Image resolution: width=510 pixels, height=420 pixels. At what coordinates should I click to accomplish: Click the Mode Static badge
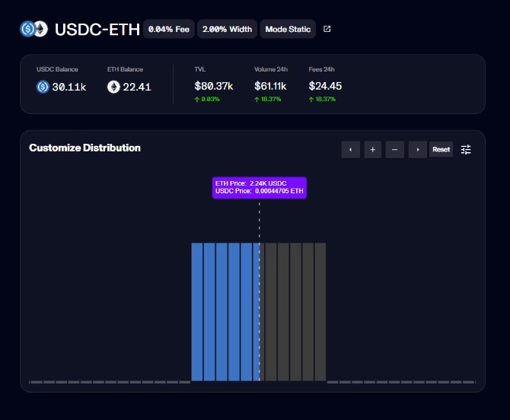288,30
